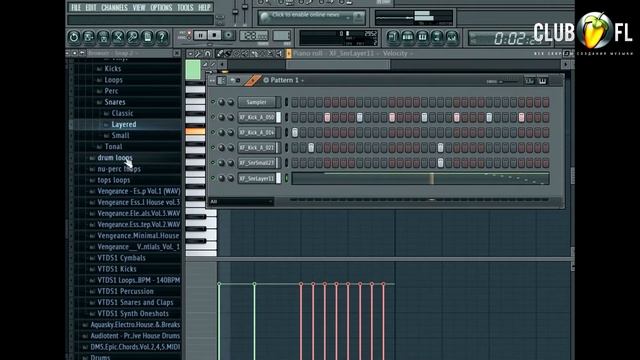640x360 pixels.
Task: Click the undo history circular arrow icon
Action: (74, 37)
